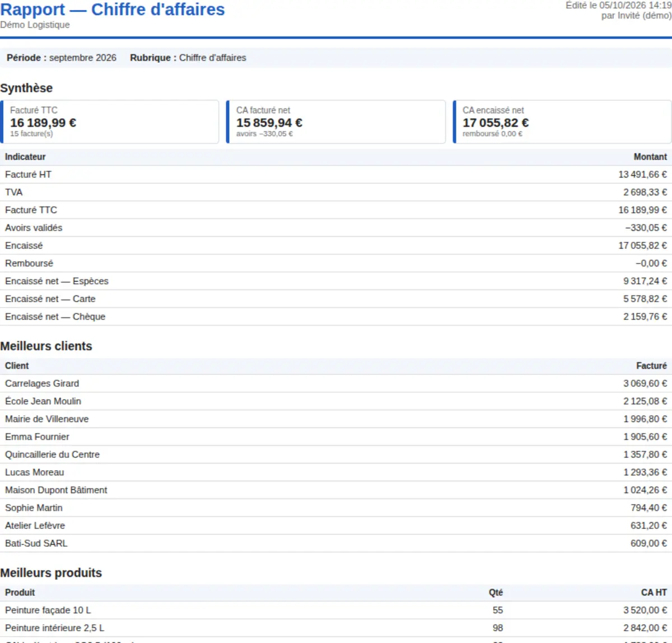672x643 pixels.
Task: Click the client "Quincaillerie du Centre"
Action: click(x=52, y=454)
